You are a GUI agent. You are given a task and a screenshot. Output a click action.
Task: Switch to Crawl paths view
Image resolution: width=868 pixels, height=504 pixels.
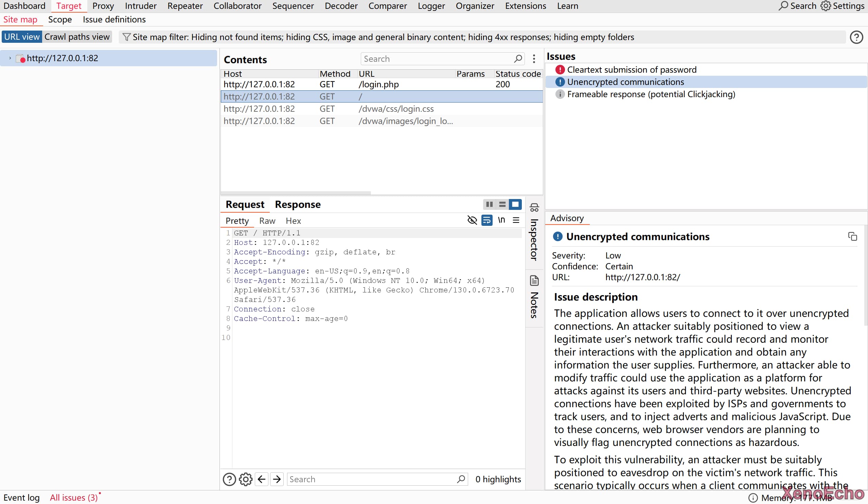[x=77, y=37]
